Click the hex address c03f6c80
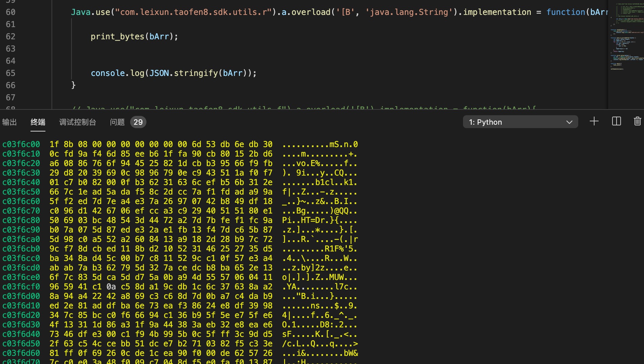 pos(21,220)
